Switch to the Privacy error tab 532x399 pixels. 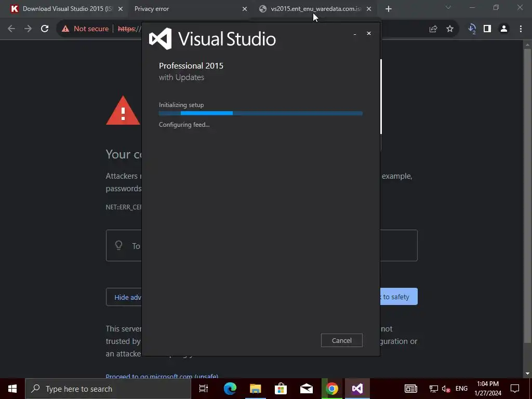pyautogui.click(x=189, y=9)
